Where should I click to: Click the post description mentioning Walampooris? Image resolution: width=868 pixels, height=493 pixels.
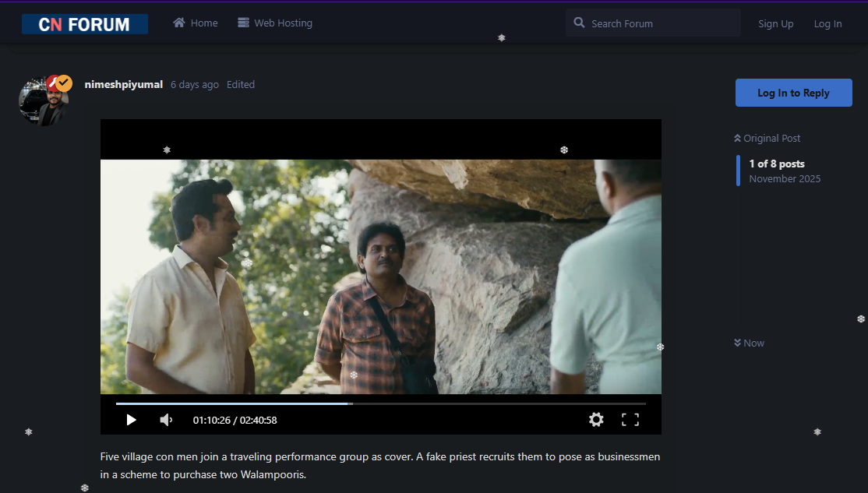click(379, 465)
